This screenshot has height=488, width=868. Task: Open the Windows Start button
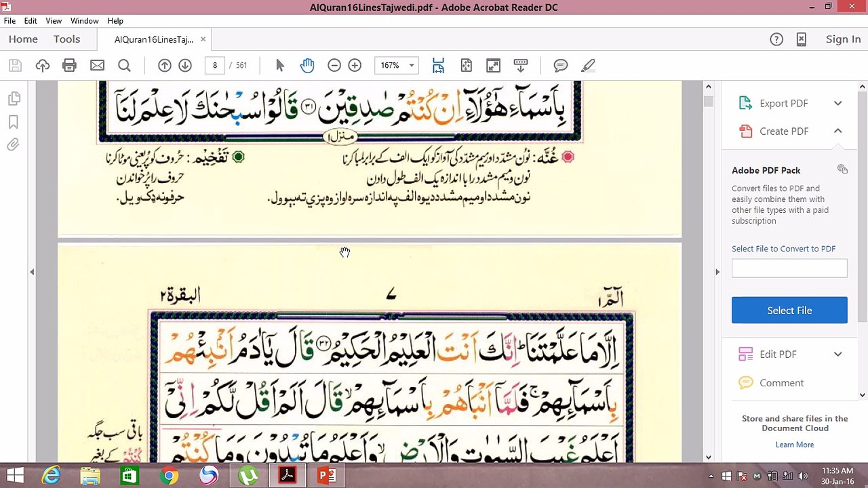point(15,476)
